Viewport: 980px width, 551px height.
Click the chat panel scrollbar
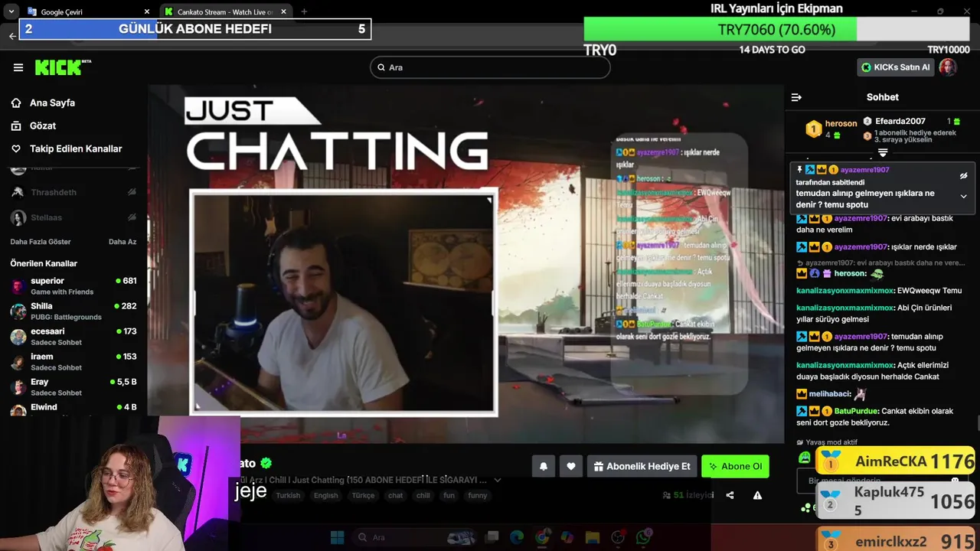pos(977,422)
